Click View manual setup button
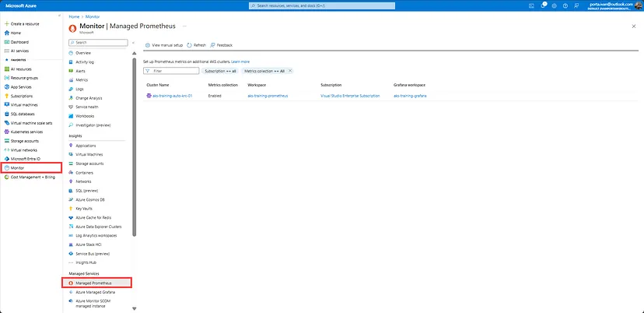The height and width of the screenshot is (313, 644). tap(164, 45)
